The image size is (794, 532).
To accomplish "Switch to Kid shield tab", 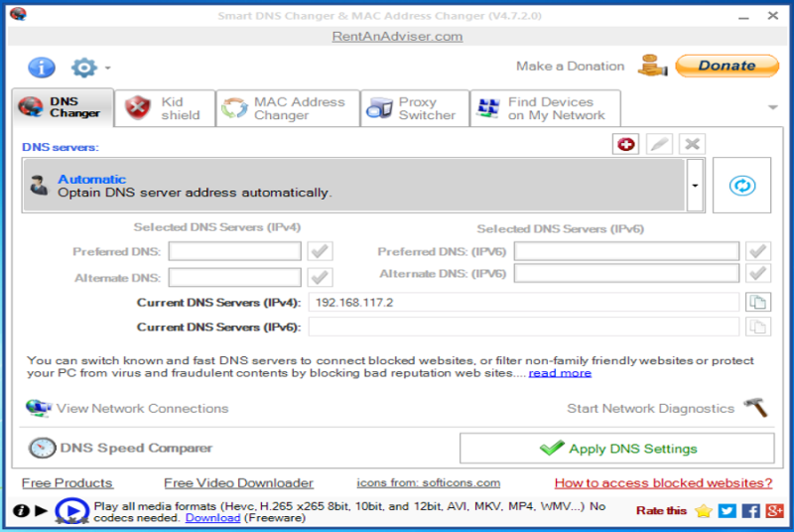I will 165,108.
